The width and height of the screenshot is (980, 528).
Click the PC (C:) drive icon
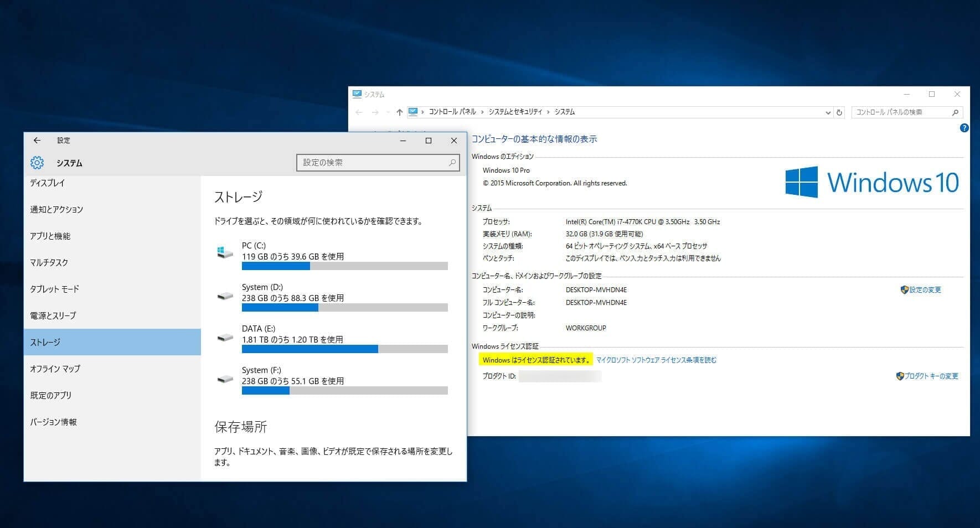[x=225, y=252]
